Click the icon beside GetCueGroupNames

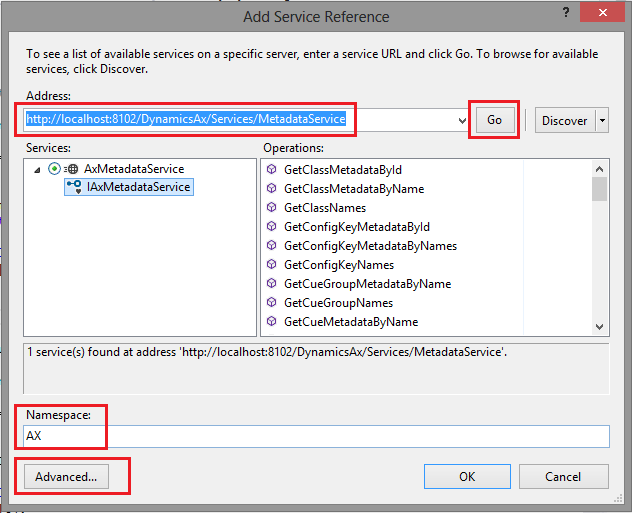pos(272,302)
